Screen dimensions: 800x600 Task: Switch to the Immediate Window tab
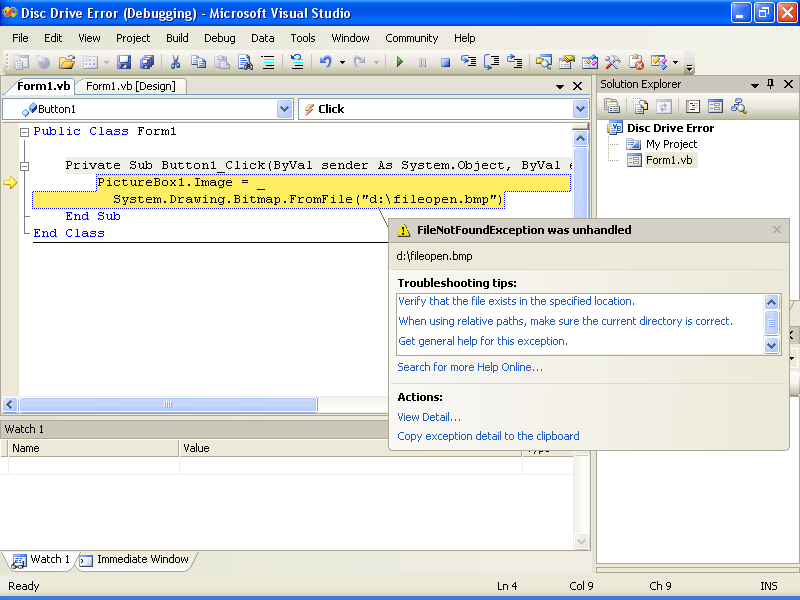point(142,560)
